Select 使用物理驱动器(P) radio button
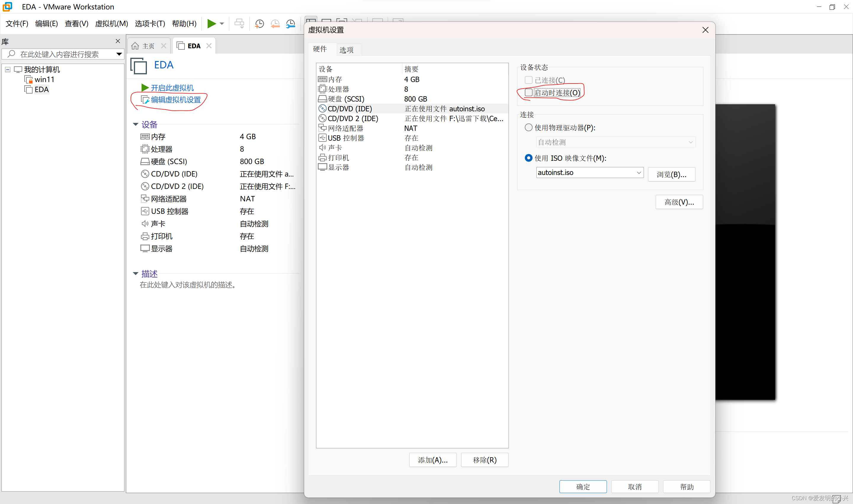 pyautogui.click(x=528, y=127)
